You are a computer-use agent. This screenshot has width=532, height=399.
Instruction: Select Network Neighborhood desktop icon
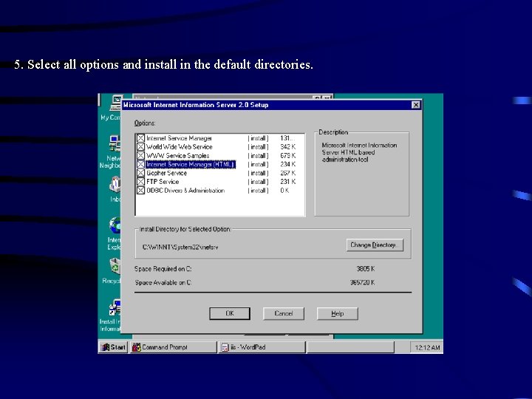[111, 151]
